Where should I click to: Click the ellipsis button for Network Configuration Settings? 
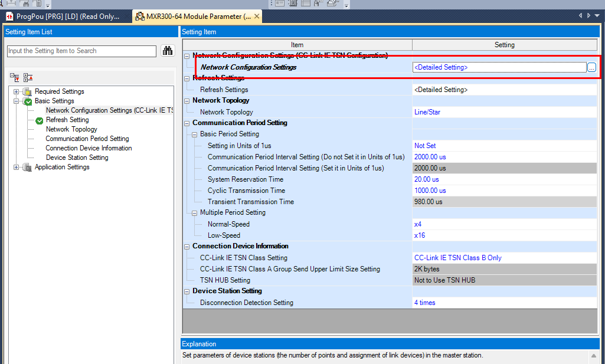pyautogui.click(x=591, y=68)
